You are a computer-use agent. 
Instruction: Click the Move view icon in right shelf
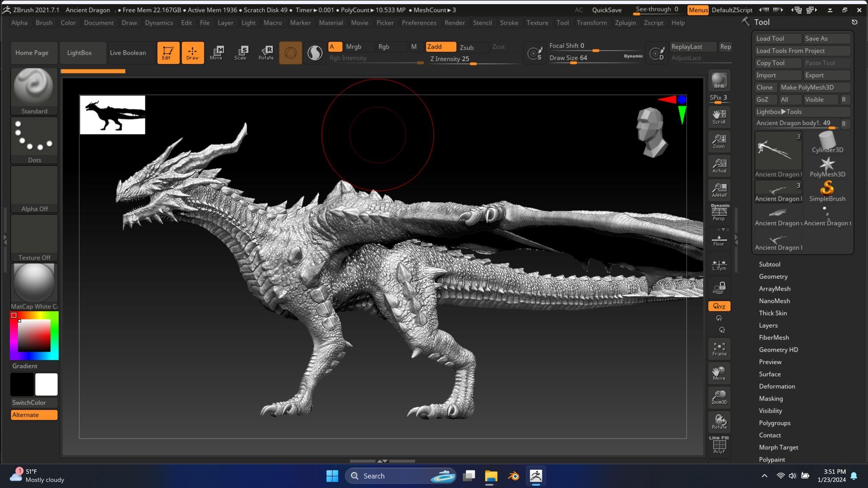point(719,373)
